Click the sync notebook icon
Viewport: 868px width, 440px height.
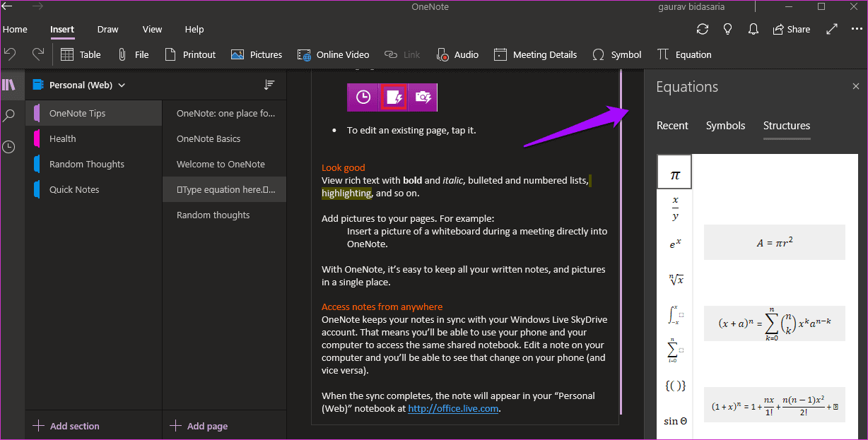(702, 29)
